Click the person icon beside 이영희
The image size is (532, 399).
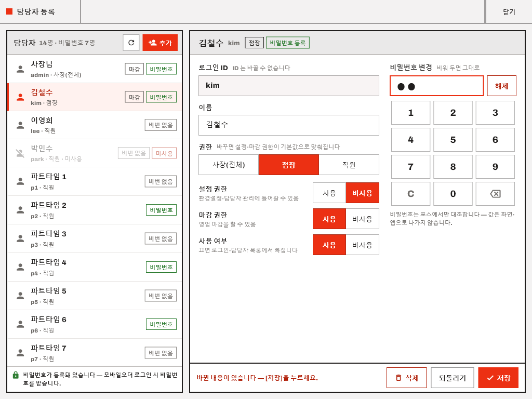20,125
